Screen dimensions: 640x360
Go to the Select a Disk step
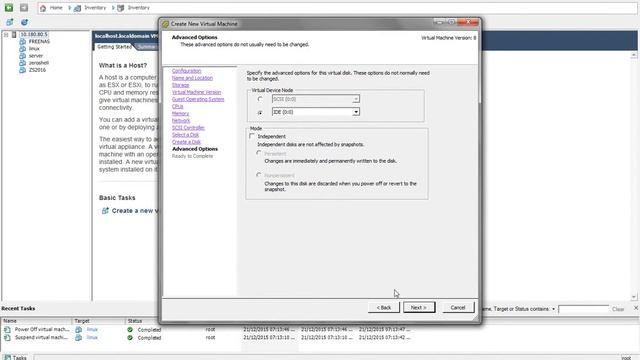[185, 135]
